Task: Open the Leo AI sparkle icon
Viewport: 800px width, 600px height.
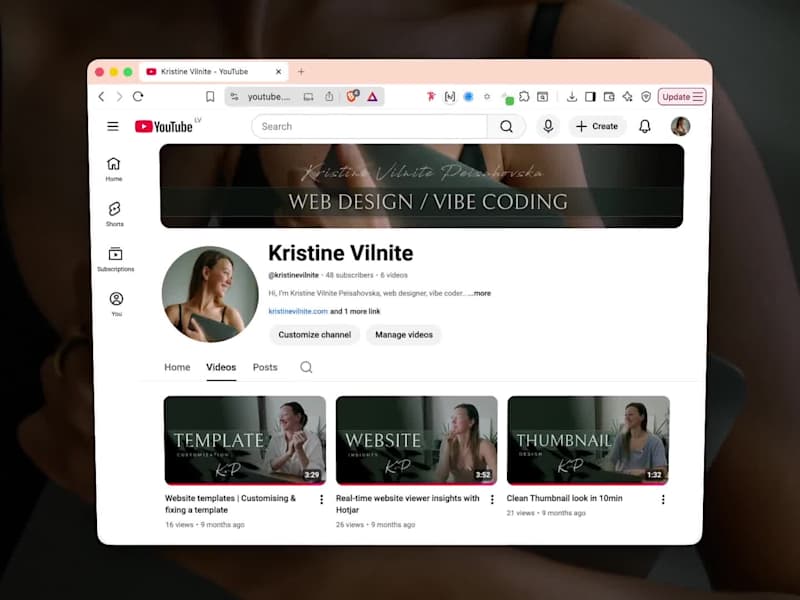Action: click(627, 96)
